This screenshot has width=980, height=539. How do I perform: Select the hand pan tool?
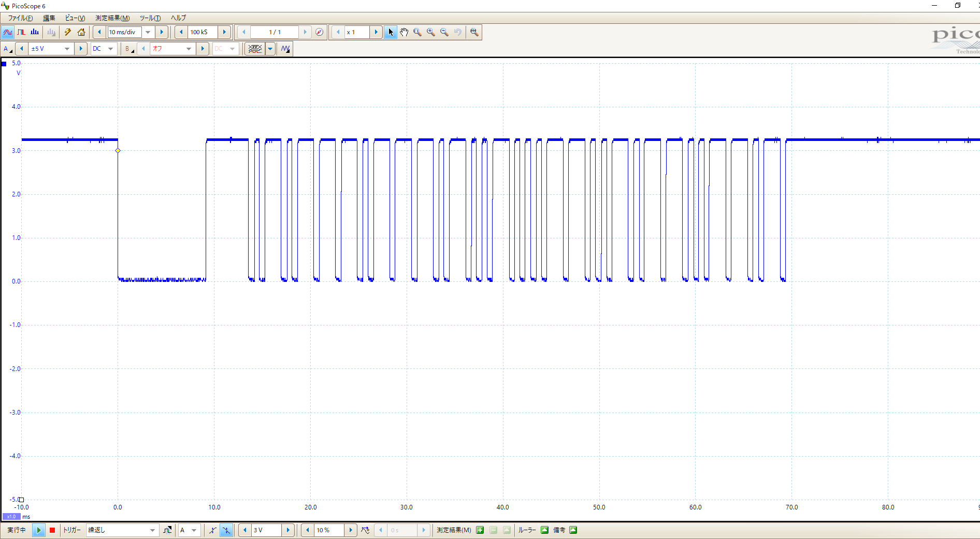click(x=404, y=32)
